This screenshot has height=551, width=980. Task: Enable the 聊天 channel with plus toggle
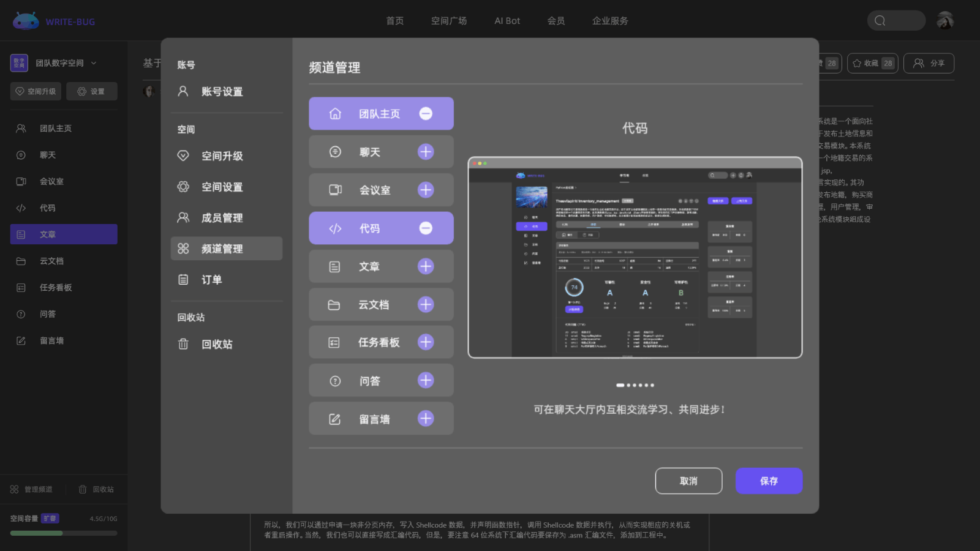(426, 151)
